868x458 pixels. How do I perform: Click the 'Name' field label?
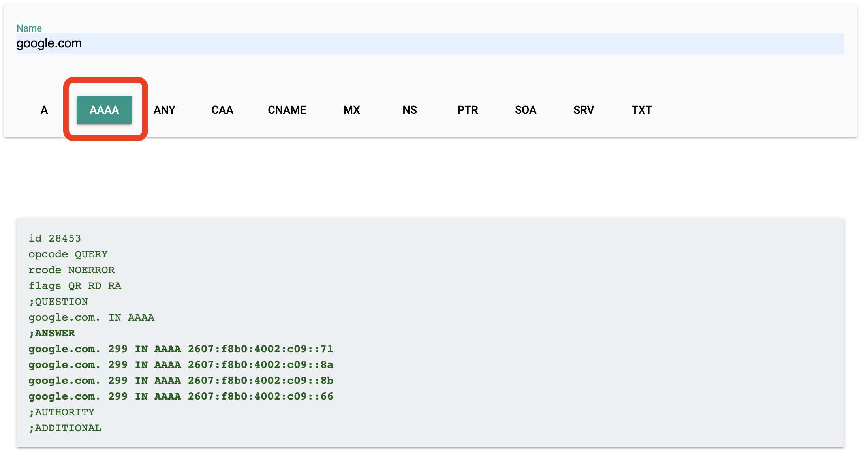pyautogui.click(x=29, y=28)
